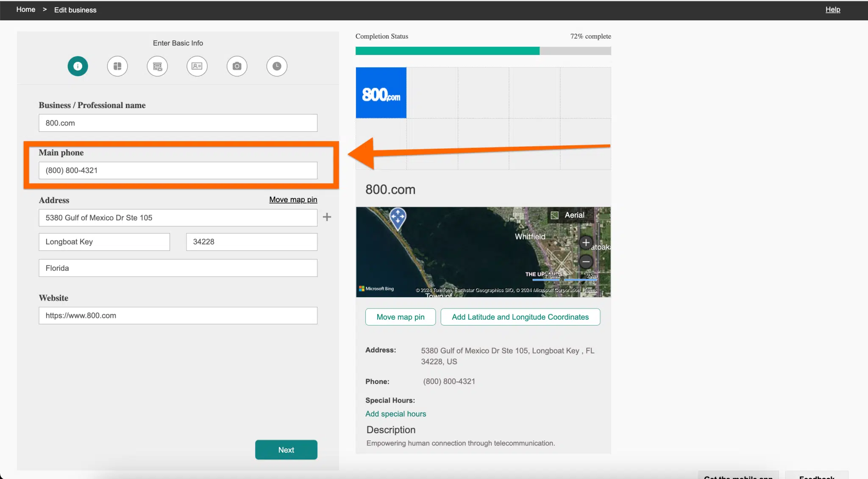Open the storefront details step icon
Viewport: 868px width, 479px height.
pyautogui.click(x=157, y=66)
